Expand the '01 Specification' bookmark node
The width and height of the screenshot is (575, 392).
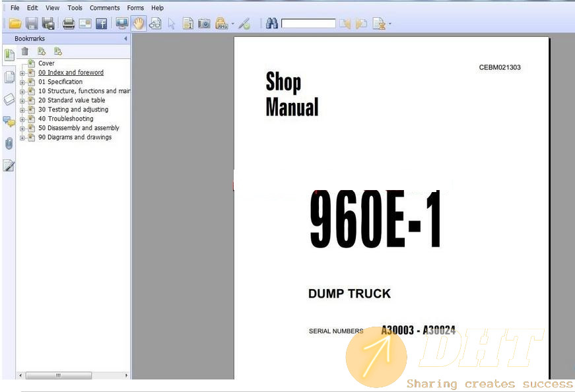click(x=22, y=82)
